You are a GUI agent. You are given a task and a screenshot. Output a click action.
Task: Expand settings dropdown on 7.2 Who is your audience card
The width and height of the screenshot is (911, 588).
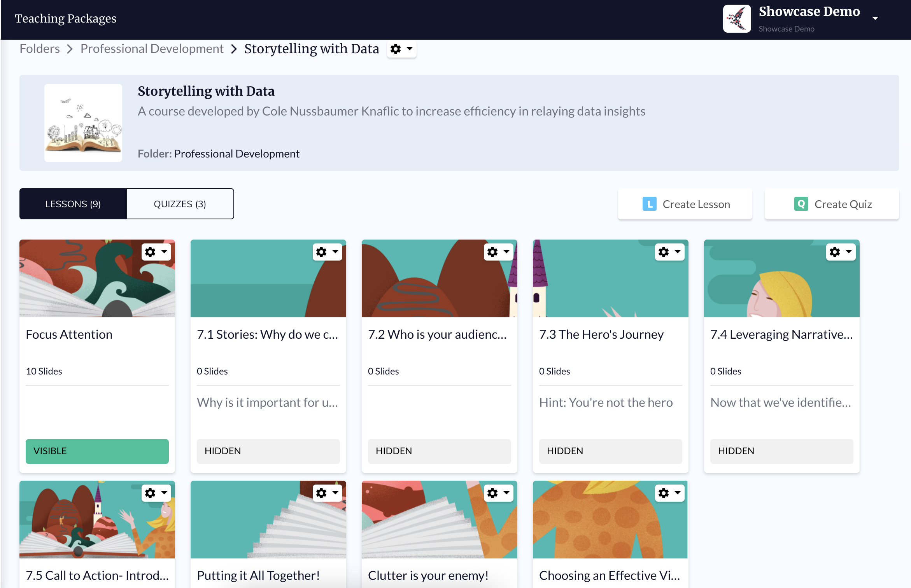(498, 252)
